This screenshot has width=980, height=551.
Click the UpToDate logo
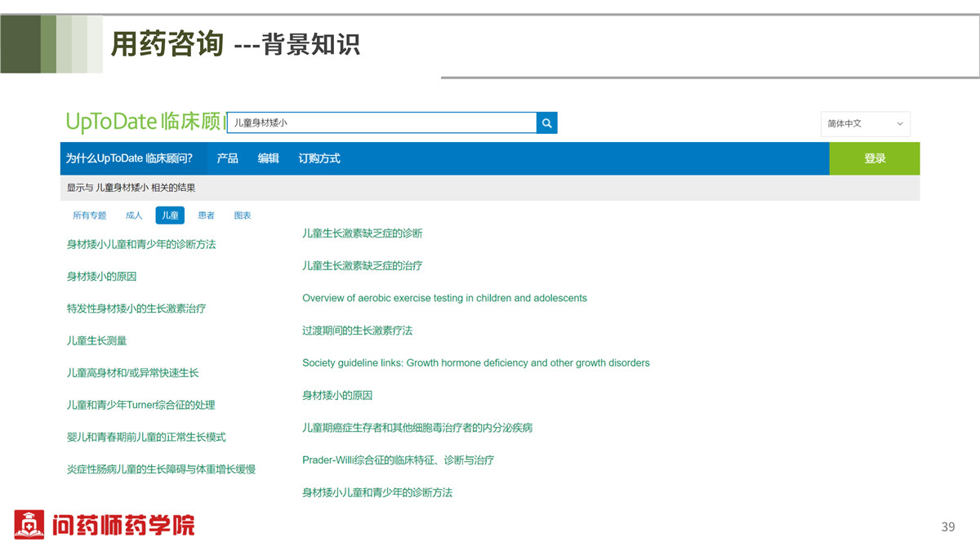pos(144,122)
